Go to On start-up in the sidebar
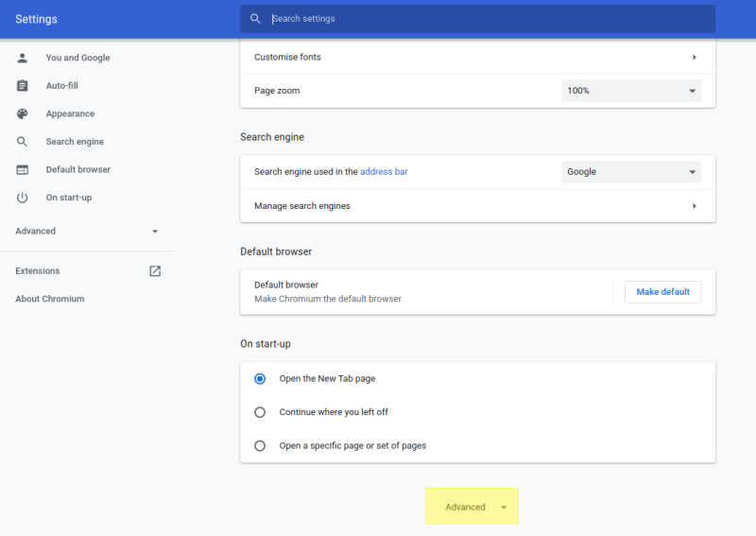Screen dimensions: 756x536 (68, 198)
